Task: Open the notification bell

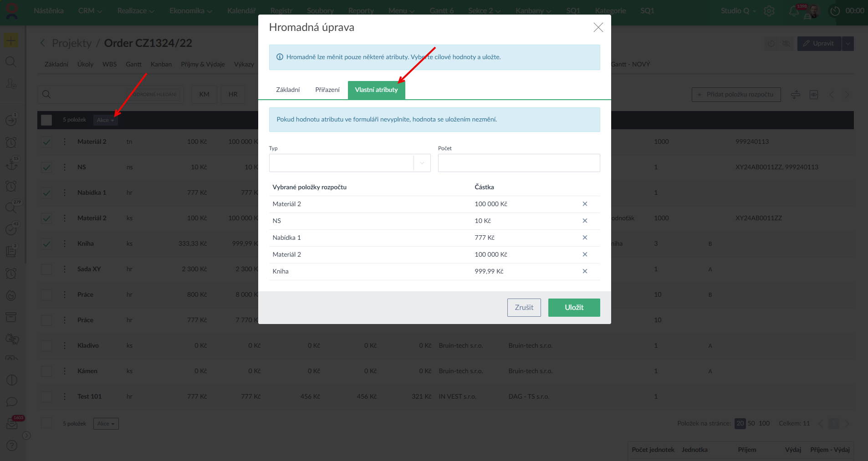Action: [794, 11]
